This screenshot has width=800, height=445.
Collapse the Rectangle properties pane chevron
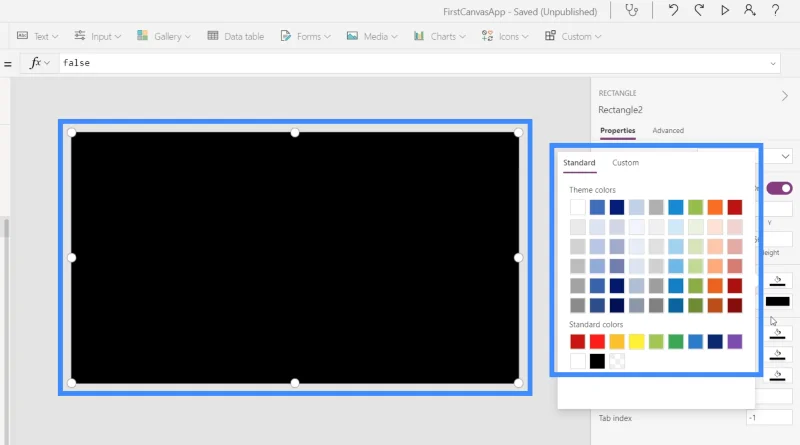pos(785,96)
